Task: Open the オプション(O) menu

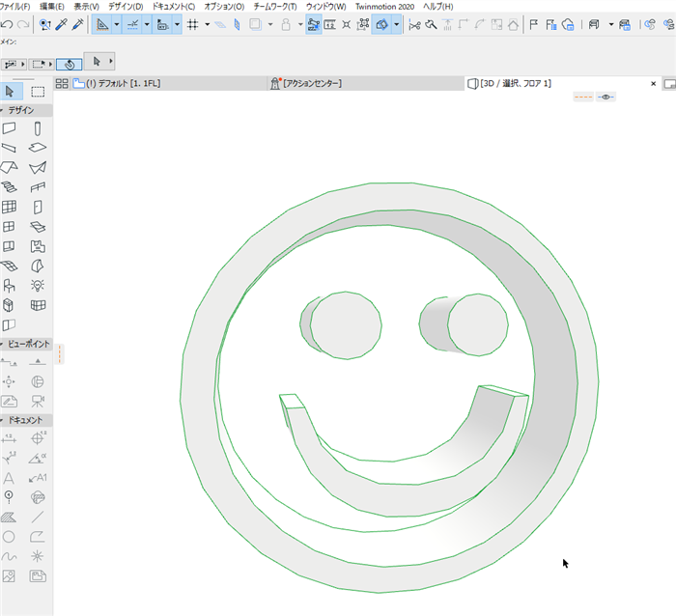Action: 224,7
